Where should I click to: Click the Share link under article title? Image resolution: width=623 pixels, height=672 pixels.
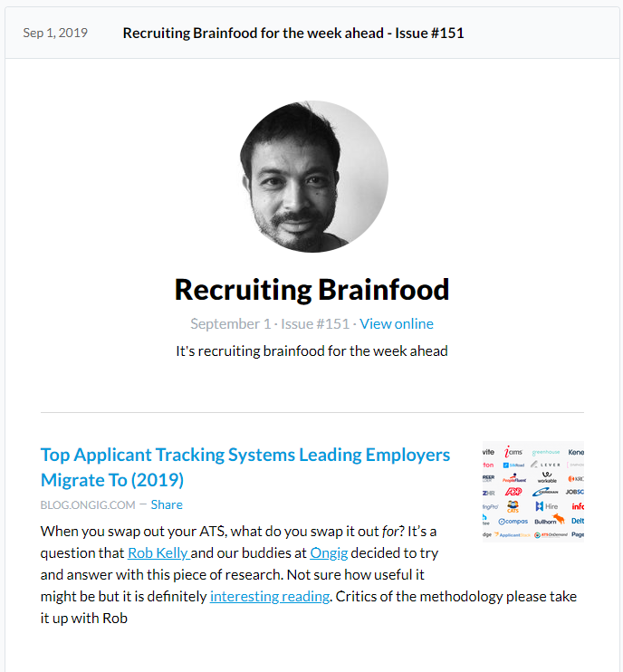click(x=167, y=504)
